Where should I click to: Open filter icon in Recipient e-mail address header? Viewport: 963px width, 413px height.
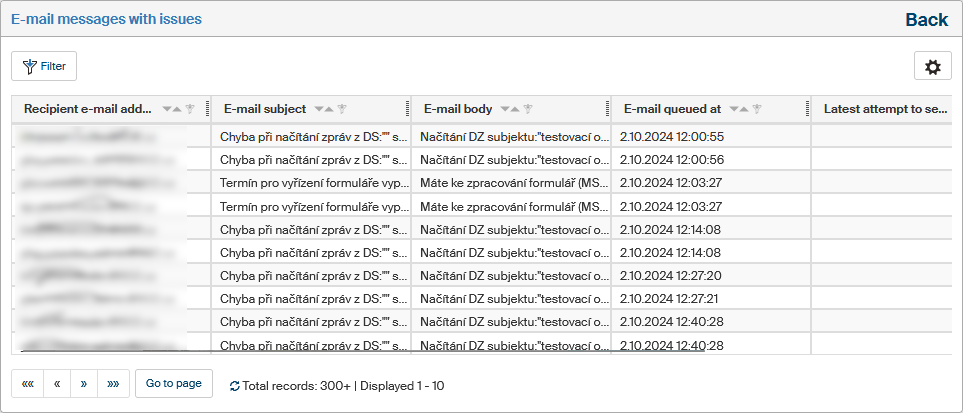tap(189, 109)
